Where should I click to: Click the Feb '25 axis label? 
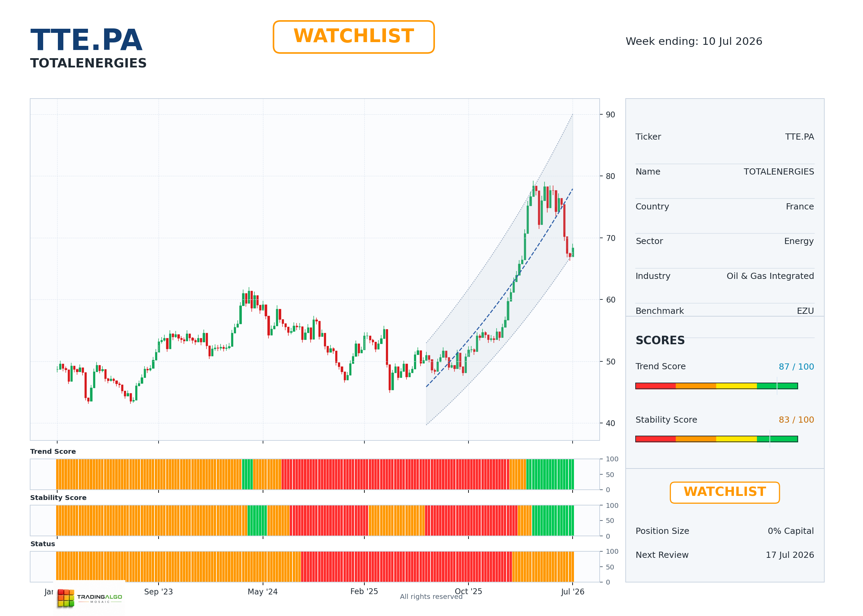click(364, 591)
